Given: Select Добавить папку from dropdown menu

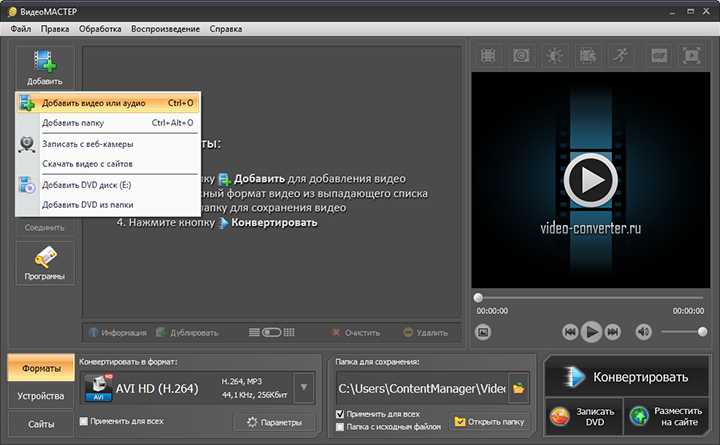Looking at the screenshot, I should 108,123.
